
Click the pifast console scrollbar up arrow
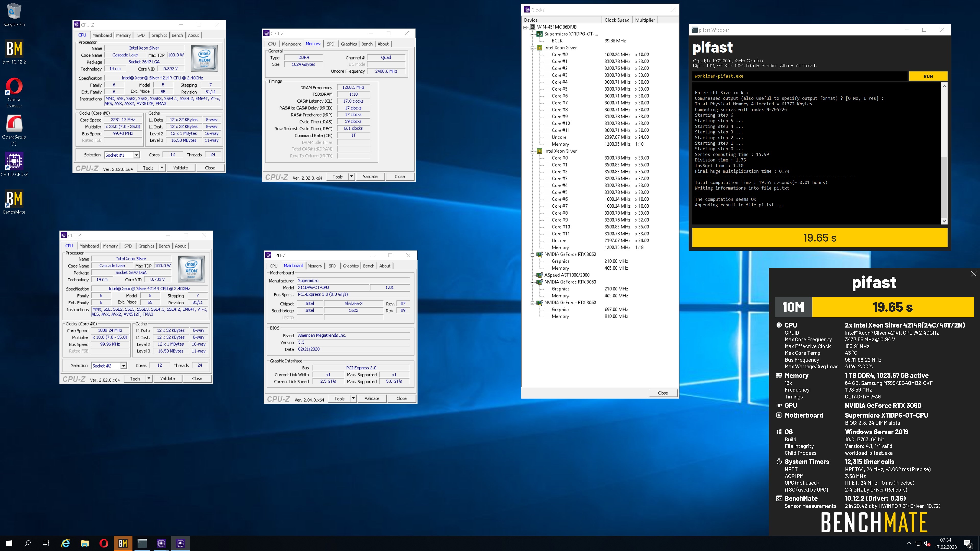tap(944, 86)
